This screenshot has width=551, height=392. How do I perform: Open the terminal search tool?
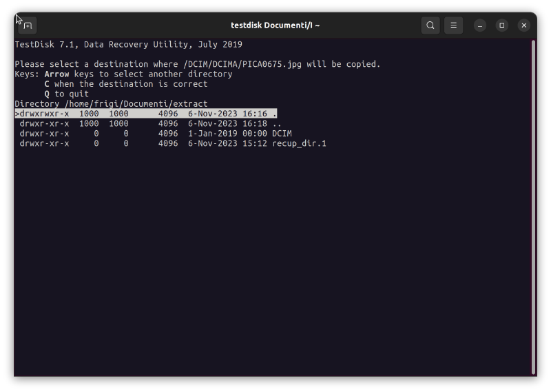(430, 25)
